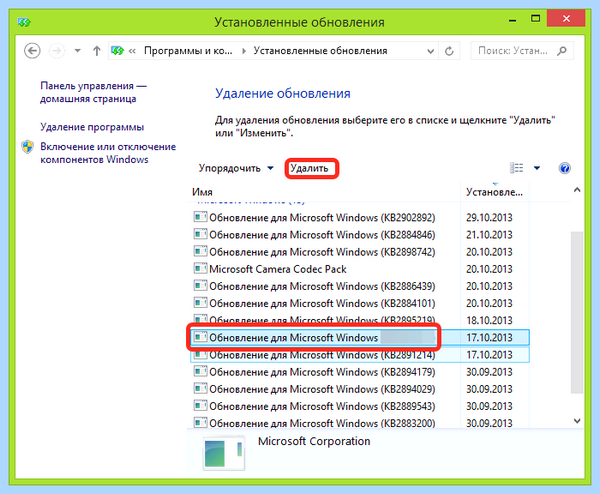Select update KB2889543 row
The image size is (600, 494).
pos(360,406)
